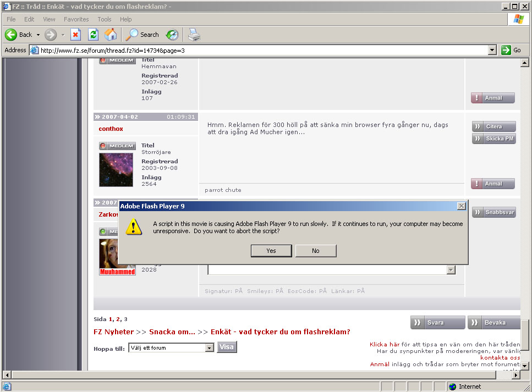Click the Skicka PM button
The height and width of the screenshot is (392, 532).
click(x=493, y=139)
